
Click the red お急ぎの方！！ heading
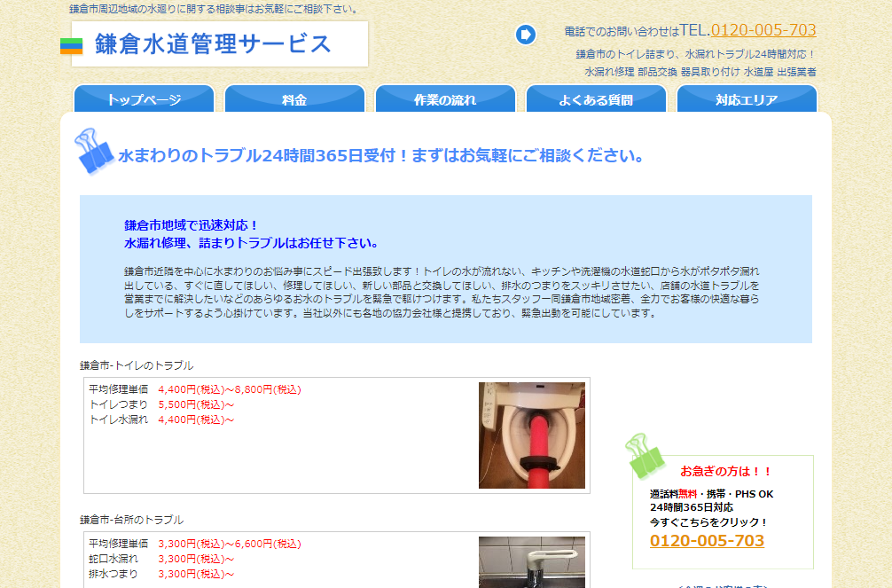click(726, 471)
